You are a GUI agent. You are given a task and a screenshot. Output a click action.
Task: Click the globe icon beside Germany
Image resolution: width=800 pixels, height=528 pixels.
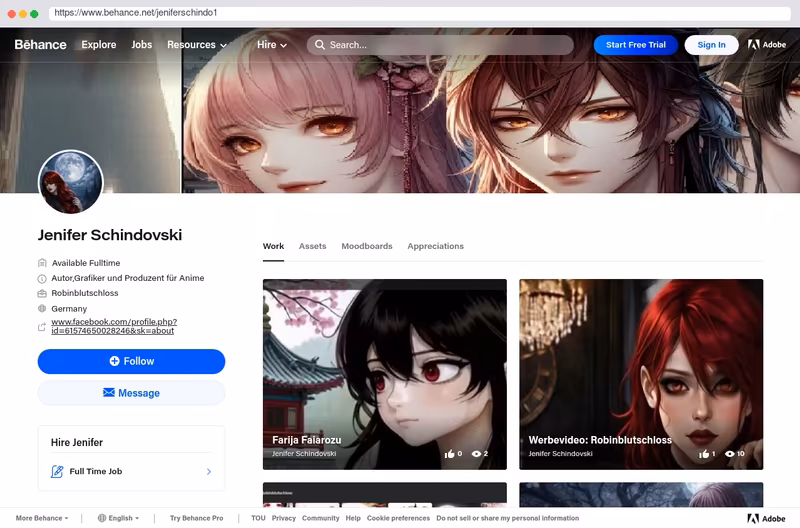42,309
